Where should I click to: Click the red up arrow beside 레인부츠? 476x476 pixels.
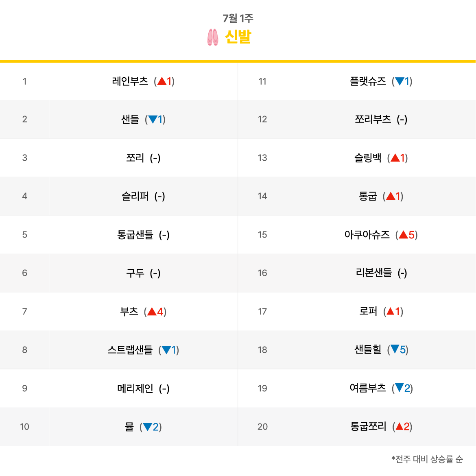162,81
